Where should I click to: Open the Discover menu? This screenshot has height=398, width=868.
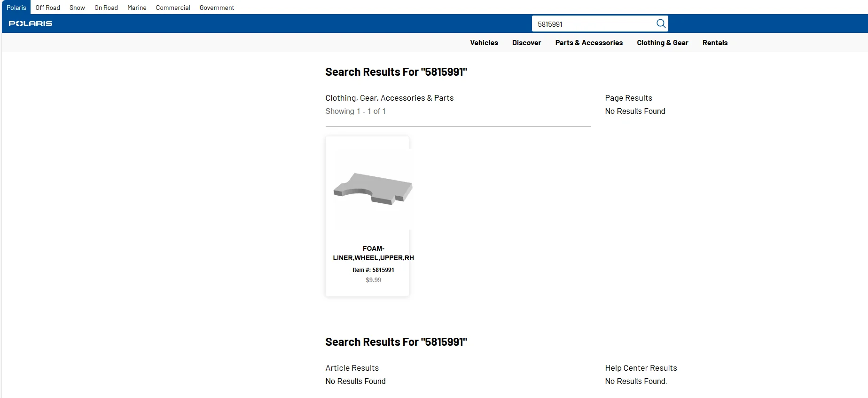[526, 43]
